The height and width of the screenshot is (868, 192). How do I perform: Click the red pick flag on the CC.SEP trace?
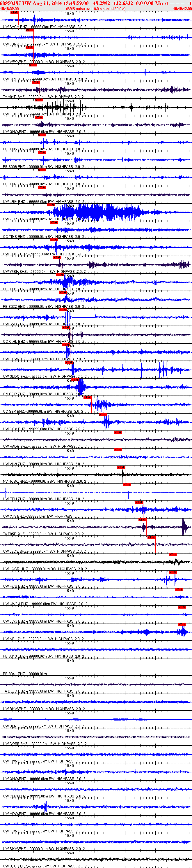[x=88, y=397]
